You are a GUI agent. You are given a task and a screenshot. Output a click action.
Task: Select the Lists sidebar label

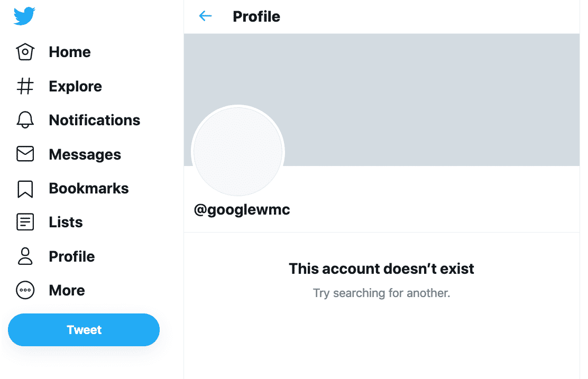point(66,223)
